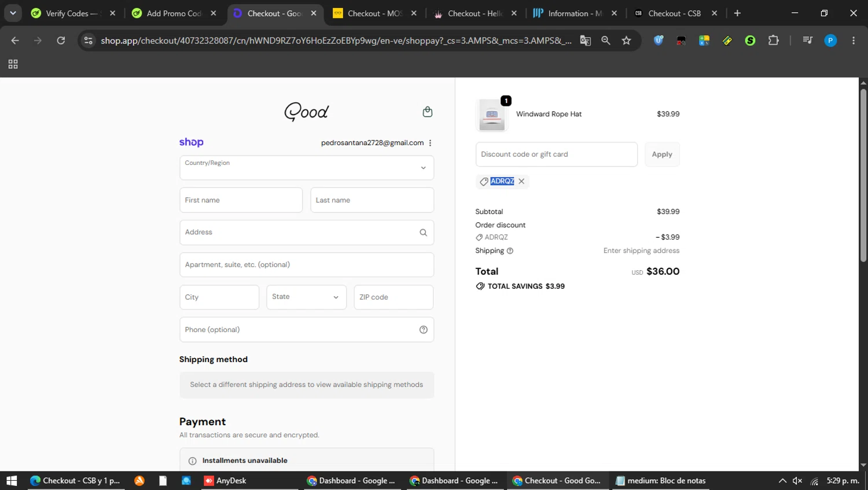Click the Apartment, suite, etc. field
The height and width of the screenshot is (490, 868).
click(x=307, y=265)
